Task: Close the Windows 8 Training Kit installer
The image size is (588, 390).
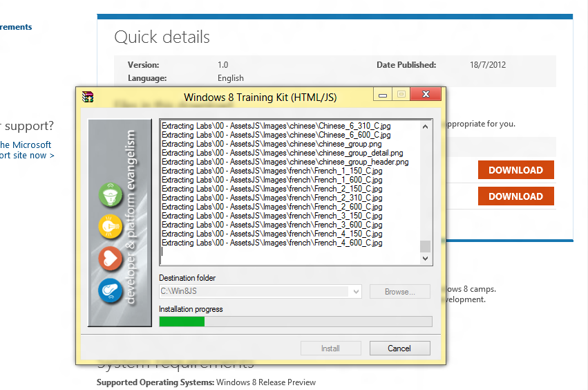Action: click(x=426, y=94)
